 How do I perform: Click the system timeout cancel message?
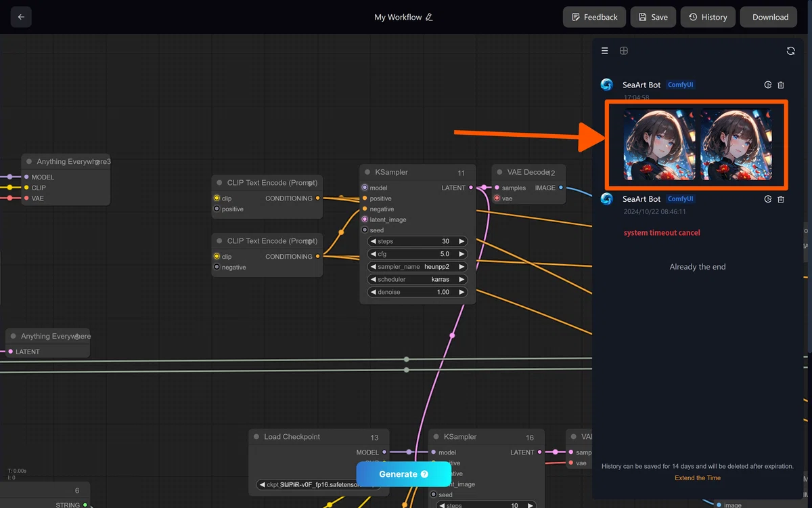click(662, 232)
